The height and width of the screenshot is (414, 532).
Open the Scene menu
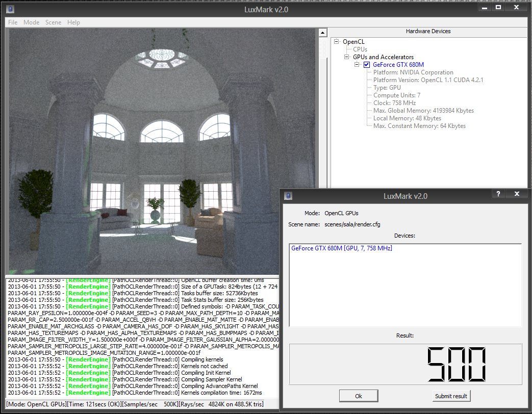(53, 22)
